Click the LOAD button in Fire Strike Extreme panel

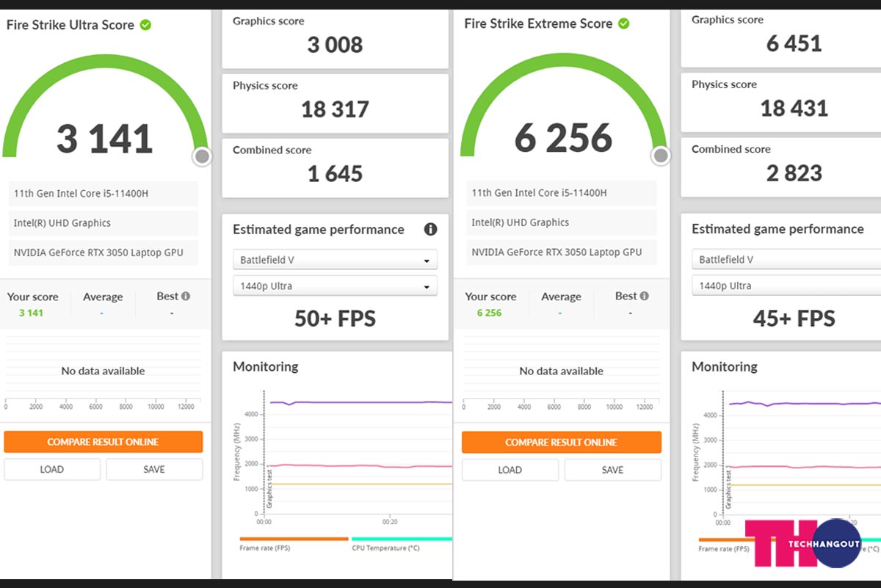pos(510,470)
